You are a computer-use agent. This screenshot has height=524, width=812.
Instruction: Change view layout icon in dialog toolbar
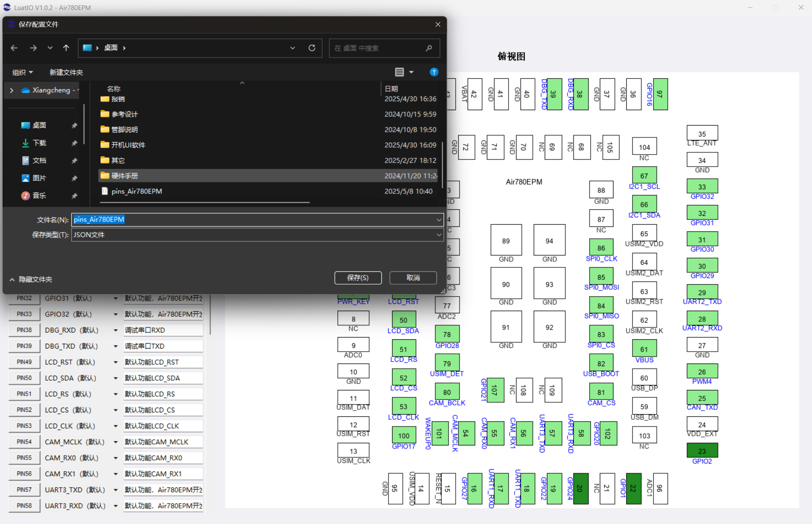pos(399,72)
